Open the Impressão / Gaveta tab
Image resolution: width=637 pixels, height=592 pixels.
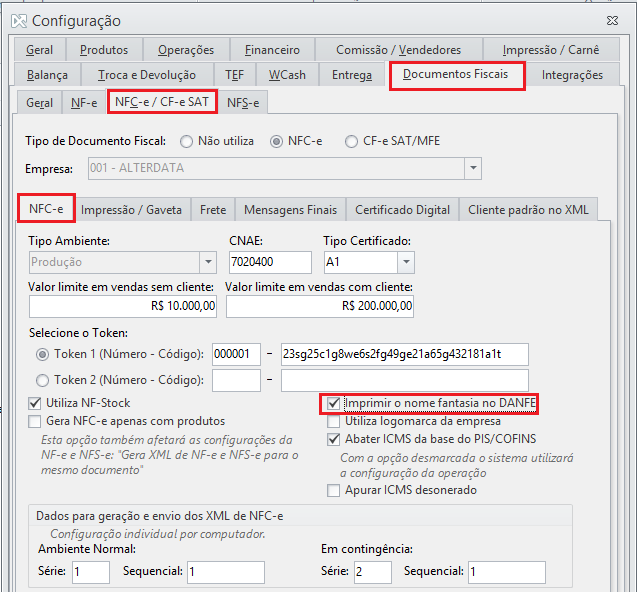pos(131,210)
